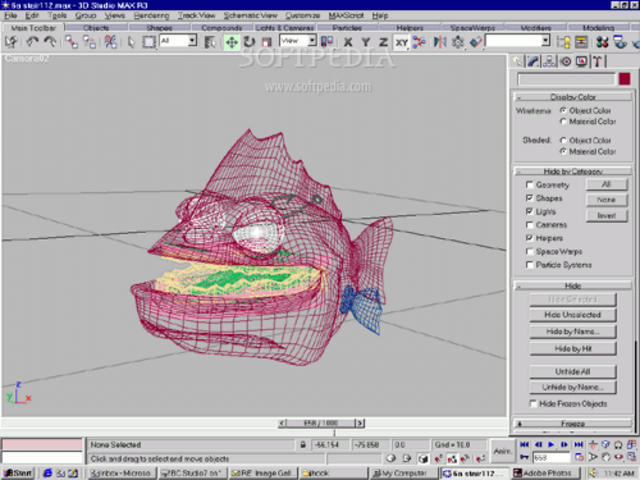
Task: Restrict transform to XY plane
Action: [x=401, y=42]
